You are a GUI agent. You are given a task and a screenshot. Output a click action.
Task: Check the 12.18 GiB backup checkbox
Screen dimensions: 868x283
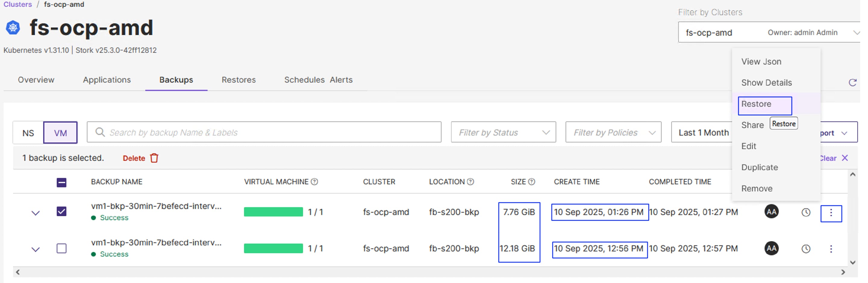(x=62, y=249)
